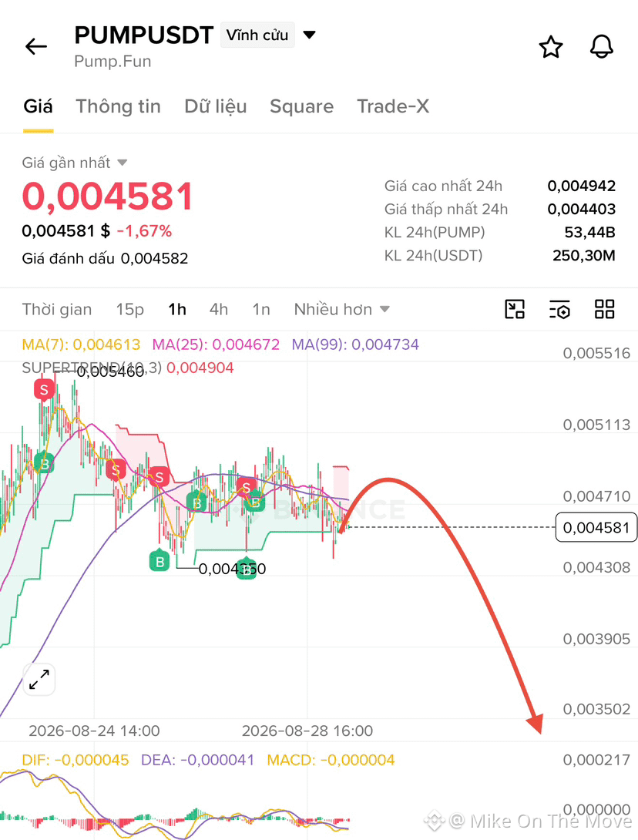Image resolution: width=638 pixels, height=840 pixels.
Task: Open the Vĩnh cửu contract type dropdown arrow
Action: click(x=309, y=35)
